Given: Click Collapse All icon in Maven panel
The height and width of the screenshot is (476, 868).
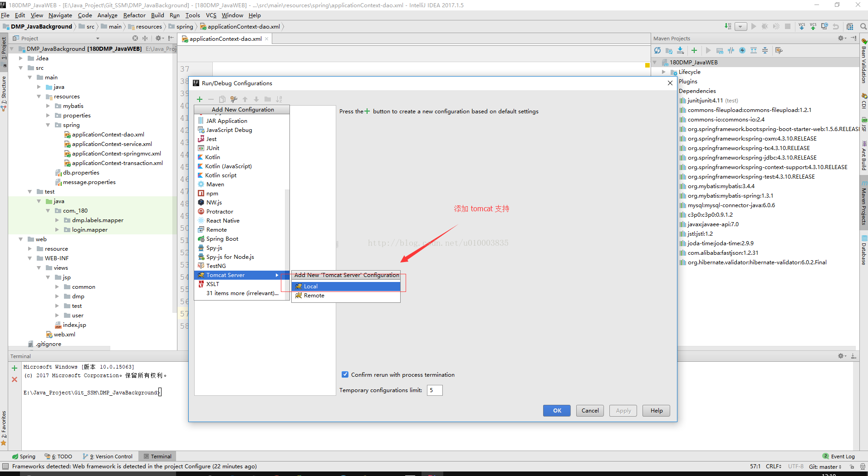Looking at the screenshot, I should tap(765, 50).
